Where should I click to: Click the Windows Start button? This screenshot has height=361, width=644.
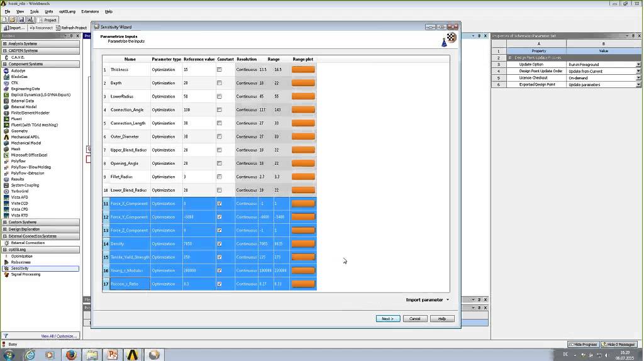pos(9,355)
